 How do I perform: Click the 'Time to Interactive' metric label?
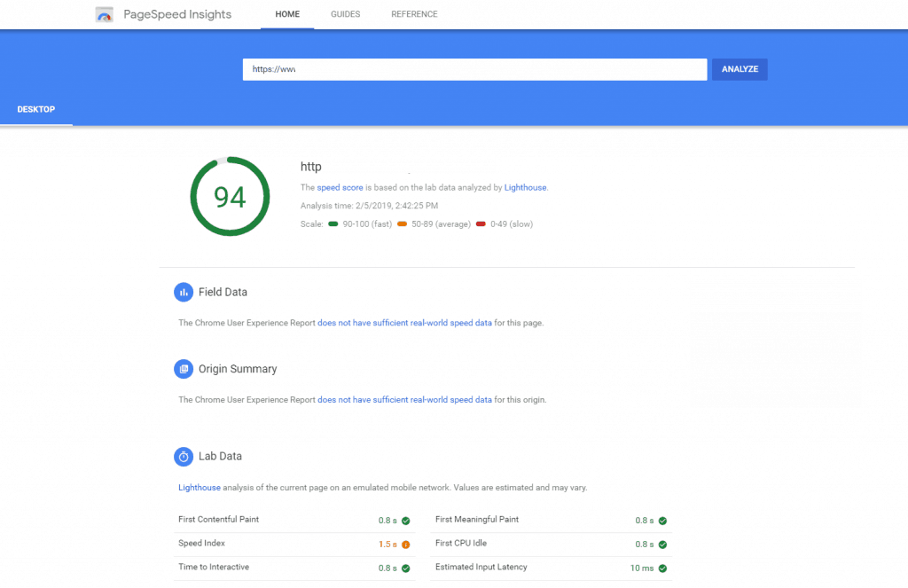point(214,567)
